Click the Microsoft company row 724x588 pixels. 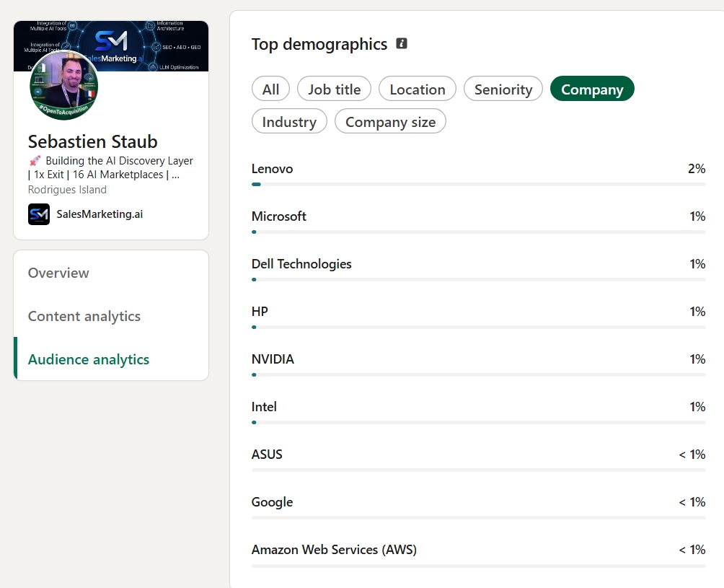(x=478, y=222)
